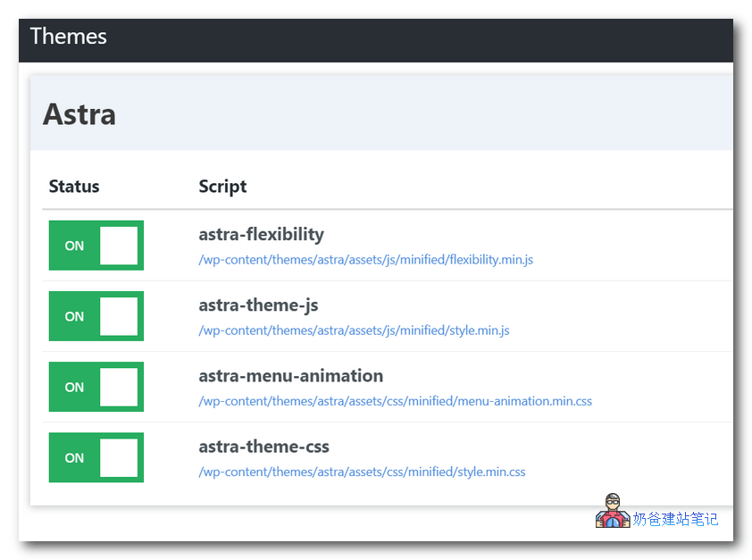Viewport: 752px width, 560px height.
Task: Open the css/minified/style.min.css path link
Action: point(362,472)
